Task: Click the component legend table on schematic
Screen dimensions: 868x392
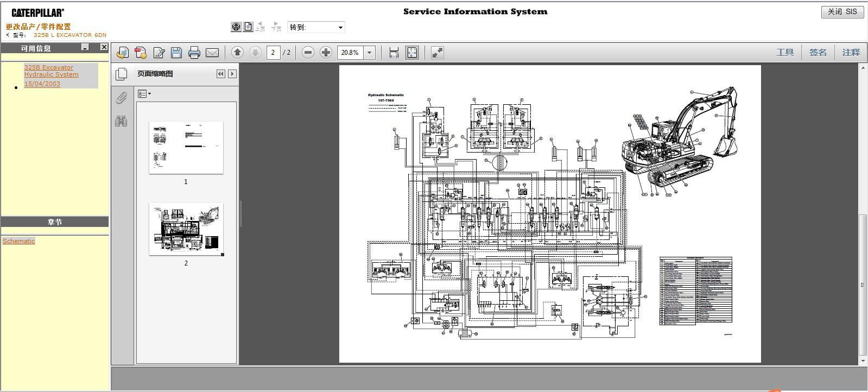Action: [696, 291]
